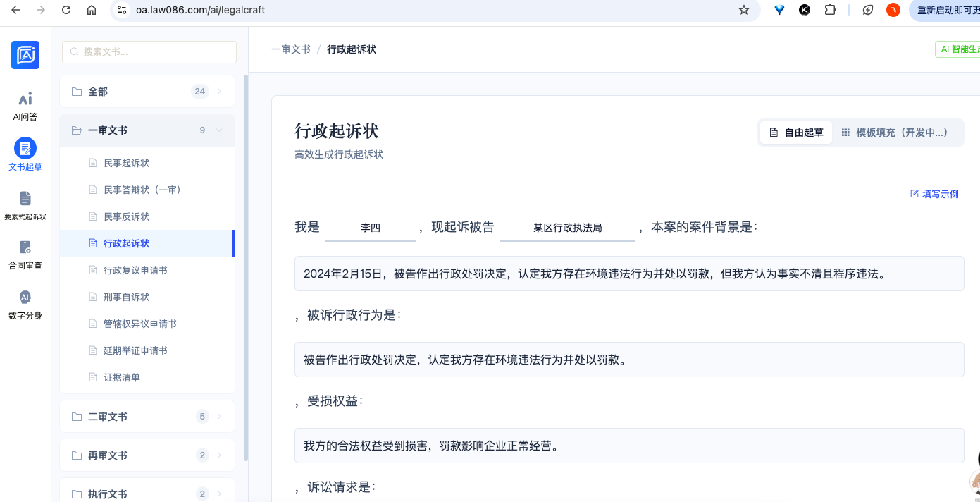Screen dimensions: 980x502
Task: Open AI问答 in left sidebar
Action: coord(25,106)
